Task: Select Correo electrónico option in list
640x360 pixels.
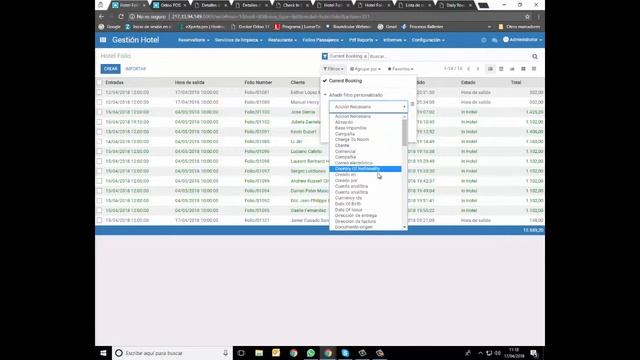Action: coord(365,163)
